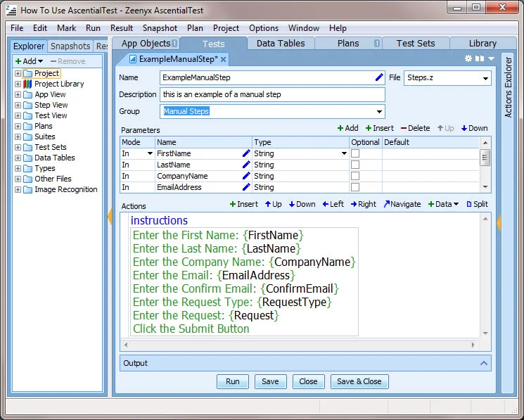Toggle Optional checkbox for FirstName
524x420 pixels.
pyautogui.click(x=355, y=153)
